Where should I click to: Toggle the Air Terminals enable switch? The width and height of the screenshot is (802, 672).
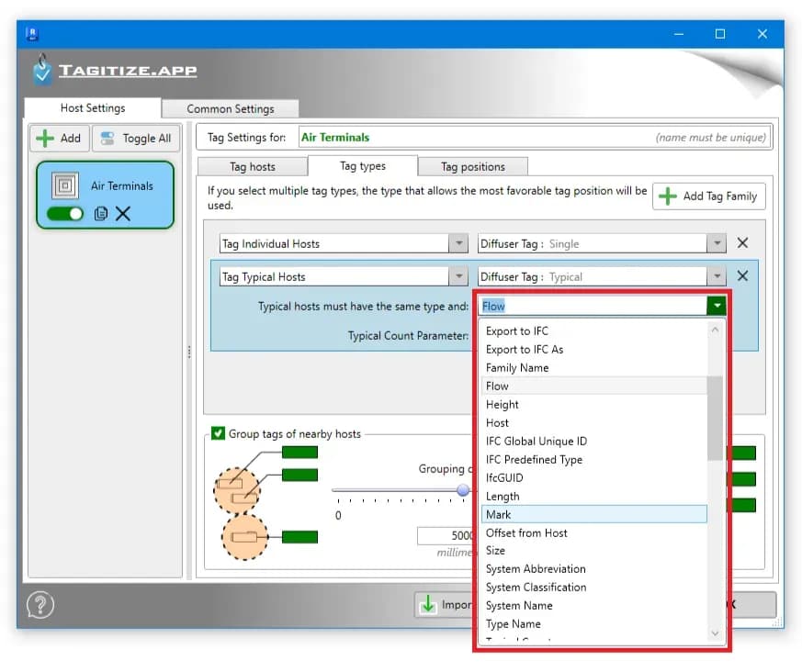pos(65,214)
